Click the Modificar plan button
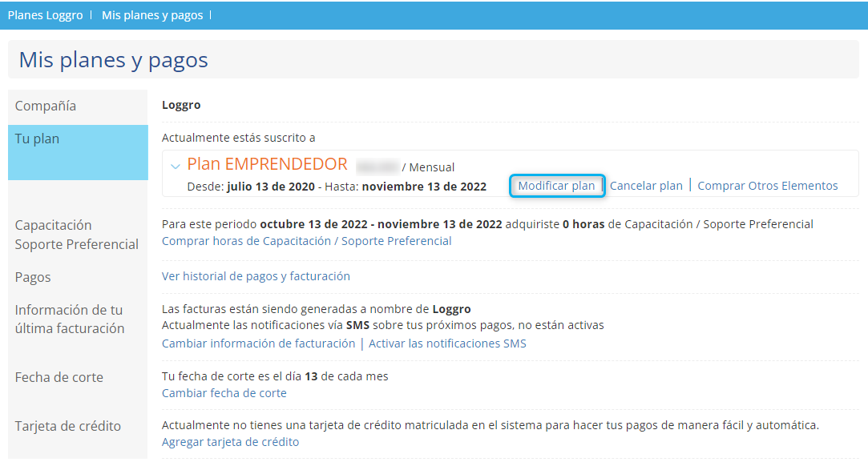The height and width of the screenshot is (462, 868). (556, 186)
